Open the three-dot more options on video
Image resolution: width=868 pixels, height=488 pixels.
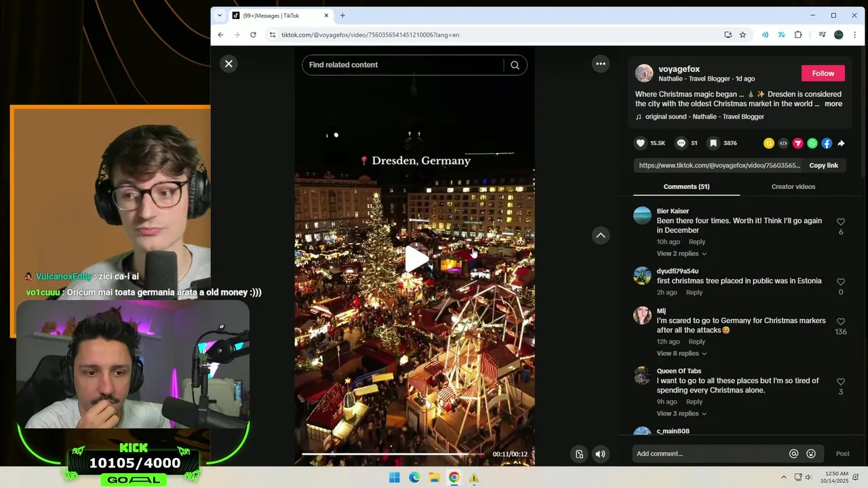click(x=600, y=64)
